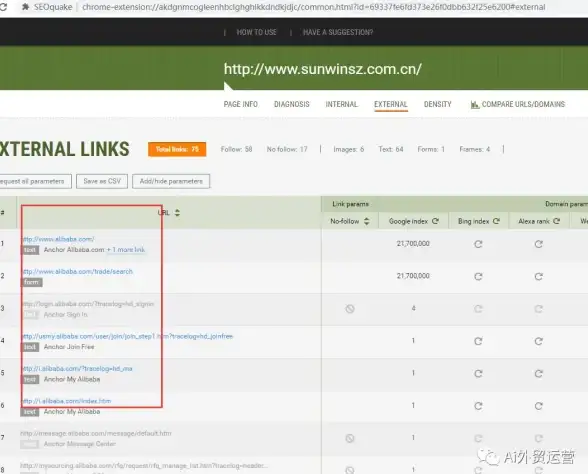Open mysourcing.alibaba.com rfq link in row 8

pyautogui.click(x=144, y=466)
